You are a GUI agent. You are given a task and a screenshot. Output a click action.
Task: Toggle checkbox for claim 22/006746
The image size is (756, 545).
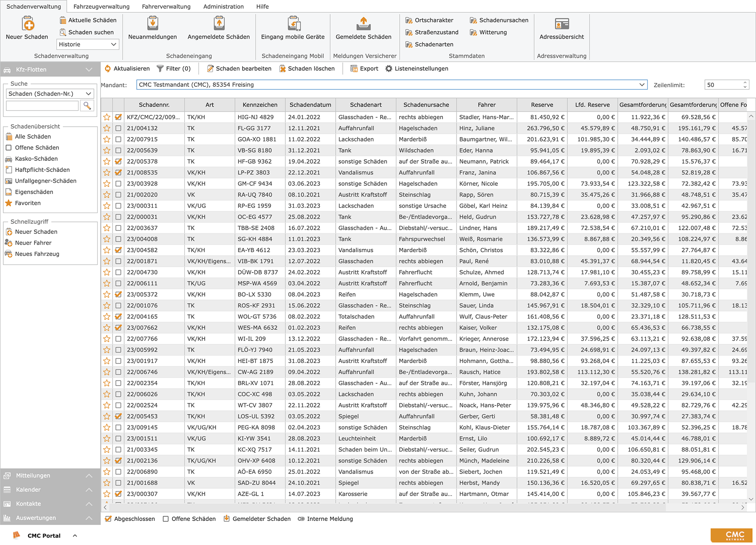click(x=118, y=372)
